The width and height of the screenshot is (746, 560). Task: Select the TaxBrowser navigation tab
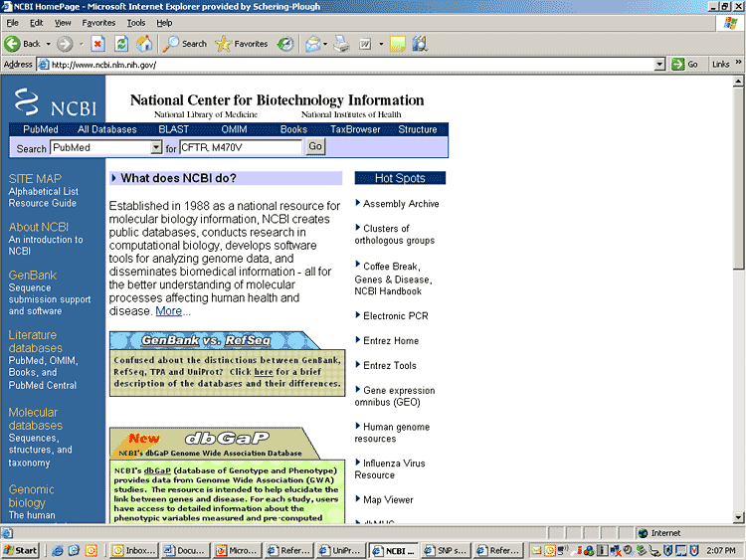click(x=355, y=129)
